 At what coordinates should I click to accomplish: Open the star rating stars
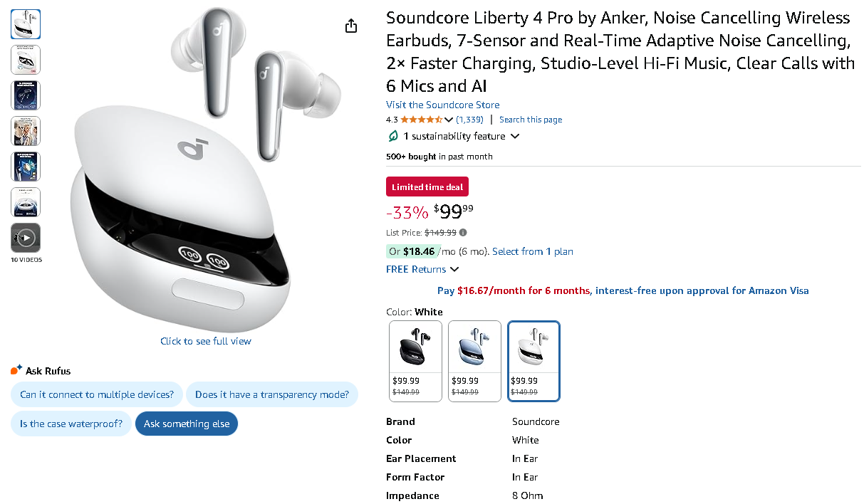pos(421,120)
